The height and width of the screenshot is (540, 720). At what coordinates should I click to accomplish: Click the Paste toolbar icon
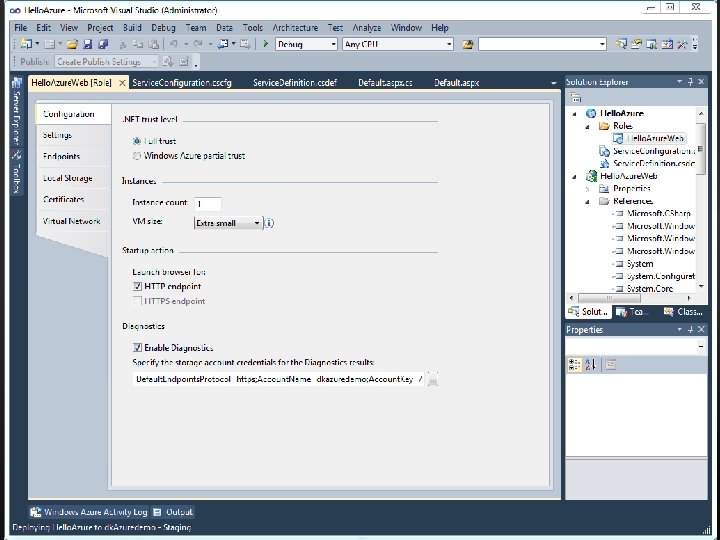(154, 44)
